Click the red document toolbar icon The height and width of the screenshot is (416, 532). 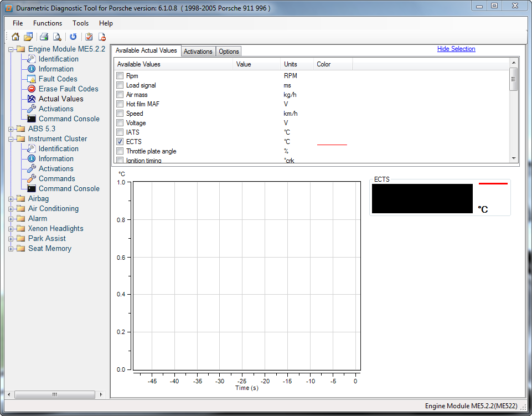pos(102,37)
